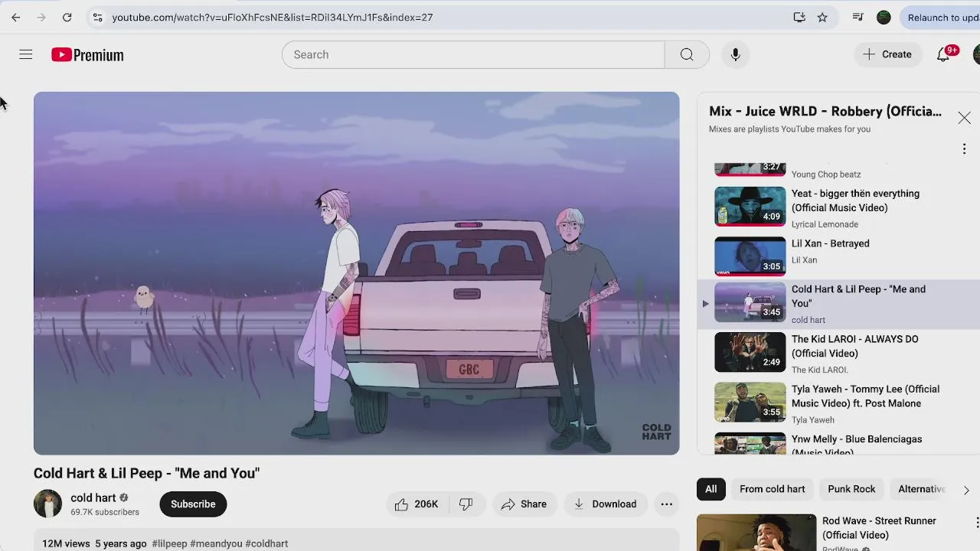The height and width of the screenshot is (551, 980).
Task: Download the video
Action: 605,504
